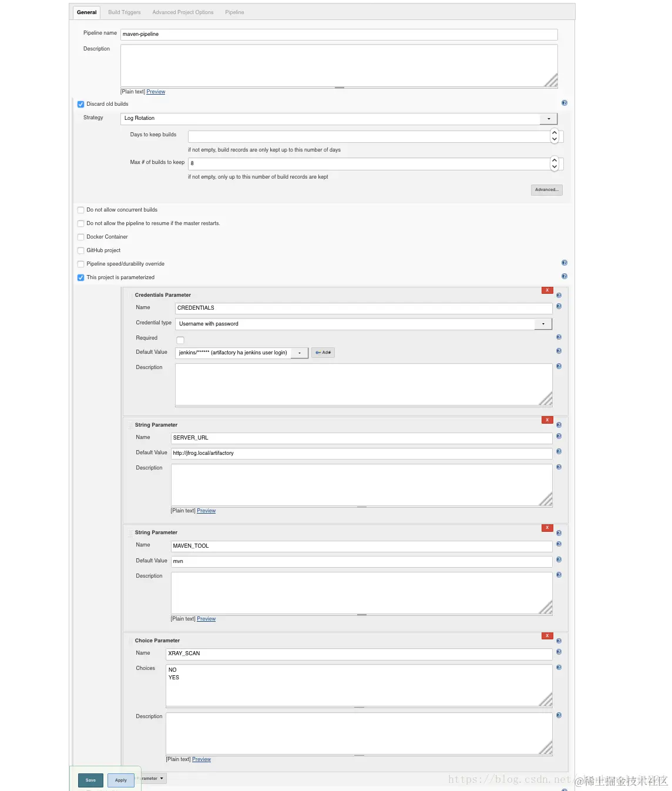Save the pipeline configuration
Screen dimensions: 672x791
click(x=90, y=780)
